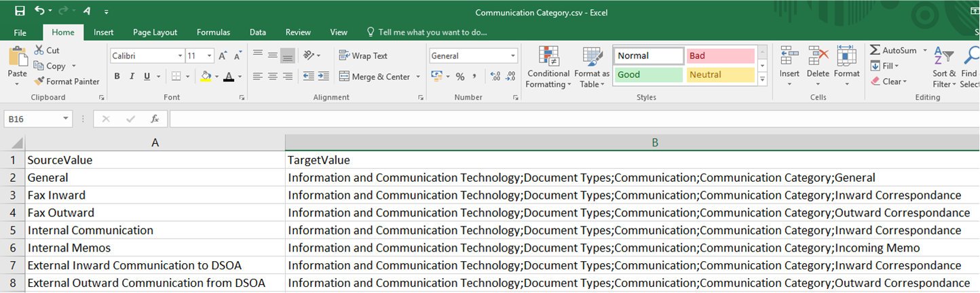Decrease cell indent
980x293 pixels.
[309, 76]
